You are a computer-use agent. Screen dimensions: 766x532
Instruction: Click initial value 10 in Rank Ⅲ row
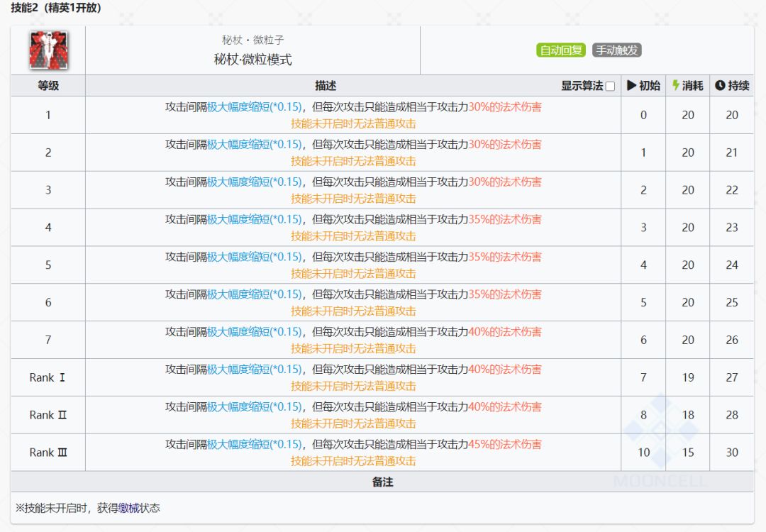click(644, 453)
